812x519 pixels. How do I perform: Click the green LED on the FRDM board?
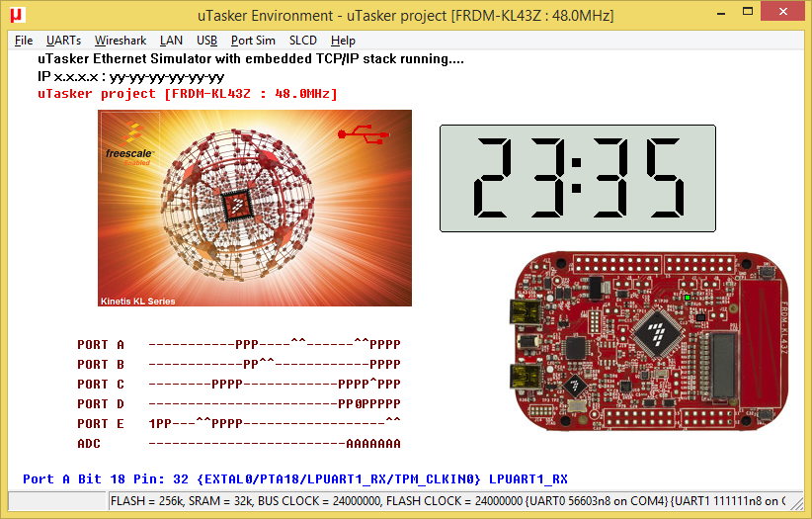tap(686, 297)
